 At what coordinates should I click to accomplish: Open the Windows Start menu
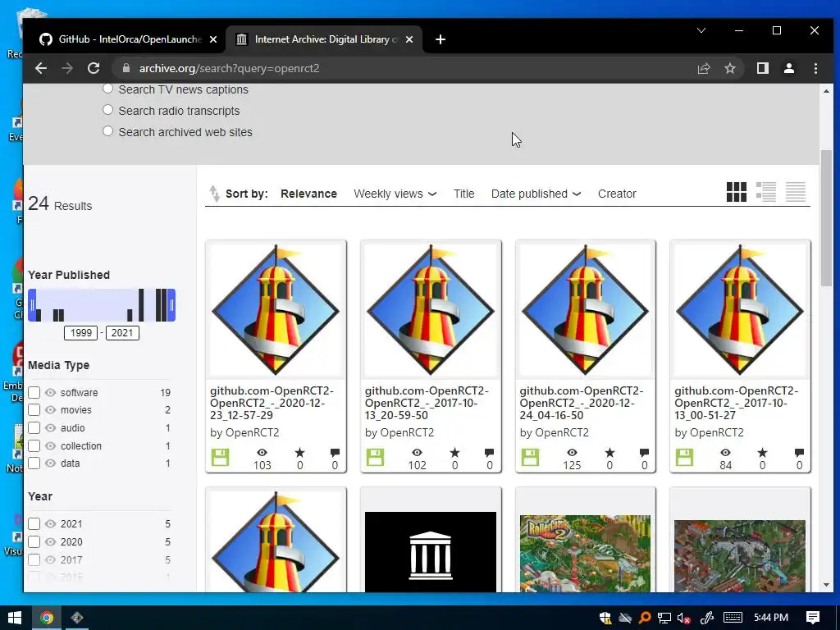click(x=15, y=618)
